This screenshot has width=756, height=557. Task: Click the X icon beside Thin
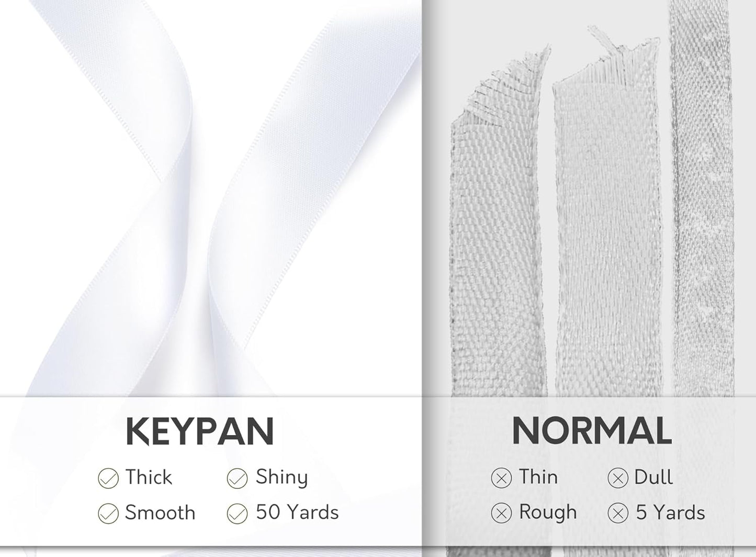point(501,478)
